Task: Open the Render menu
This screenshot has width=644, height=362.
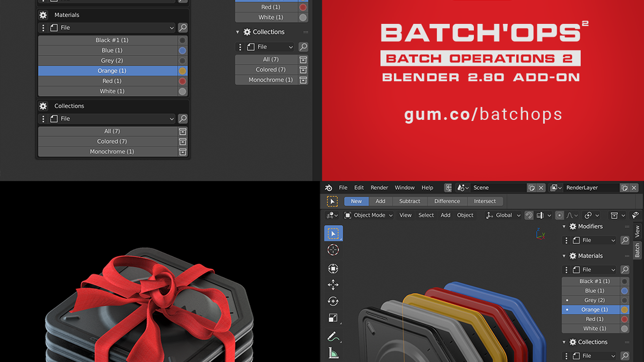Action: pyautogui.click(x=379, y=187)
